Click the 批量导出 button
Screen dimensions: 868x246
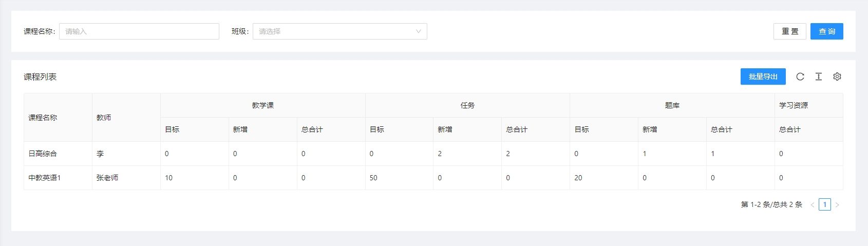click(763, 77)
